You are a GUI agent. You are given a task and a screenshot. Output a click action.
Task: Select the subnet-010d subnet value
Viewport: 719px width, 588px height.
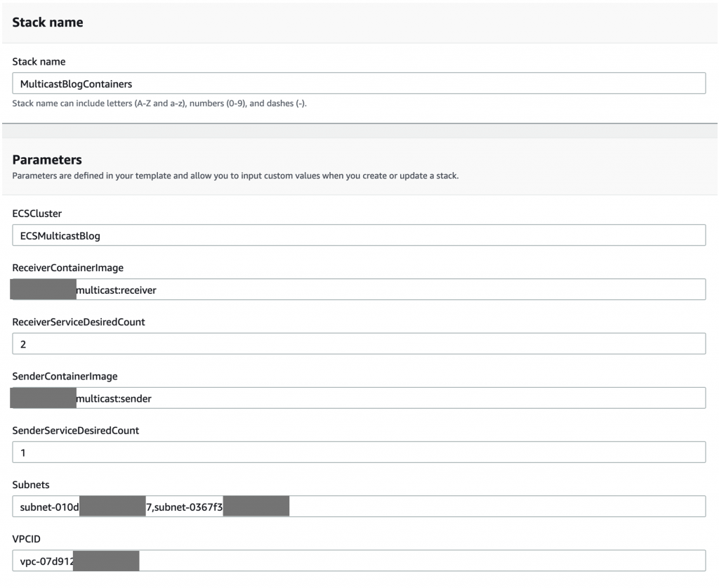[49, 506]
